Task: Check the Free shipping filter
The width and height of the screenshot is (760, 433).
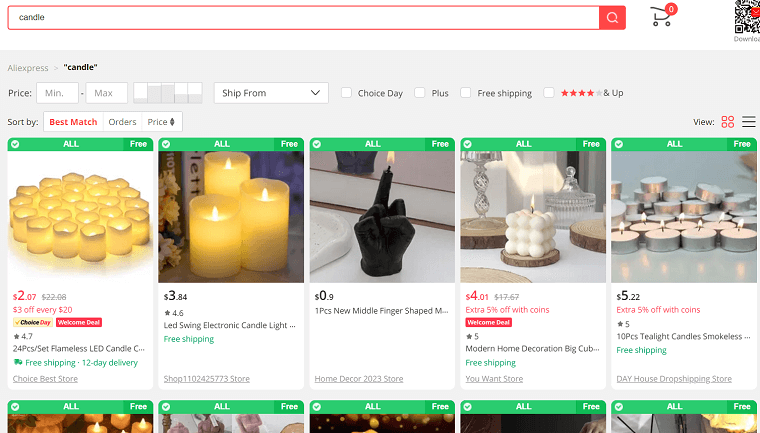Action: [465, 93]
